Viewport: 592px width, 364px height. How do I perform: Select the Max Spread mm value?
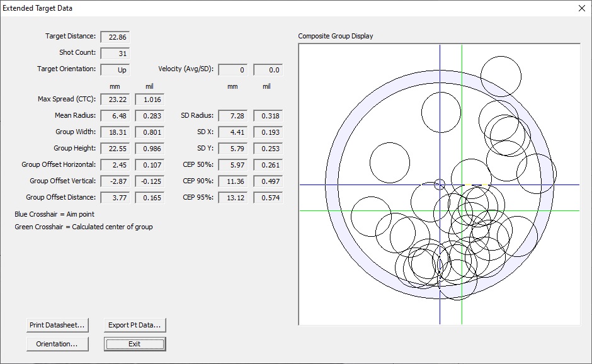coord(115,100)
